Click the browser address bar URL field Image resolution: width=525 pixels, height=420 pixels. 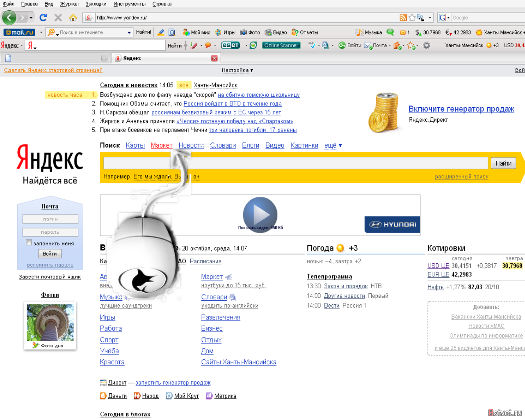pos(246,18)
